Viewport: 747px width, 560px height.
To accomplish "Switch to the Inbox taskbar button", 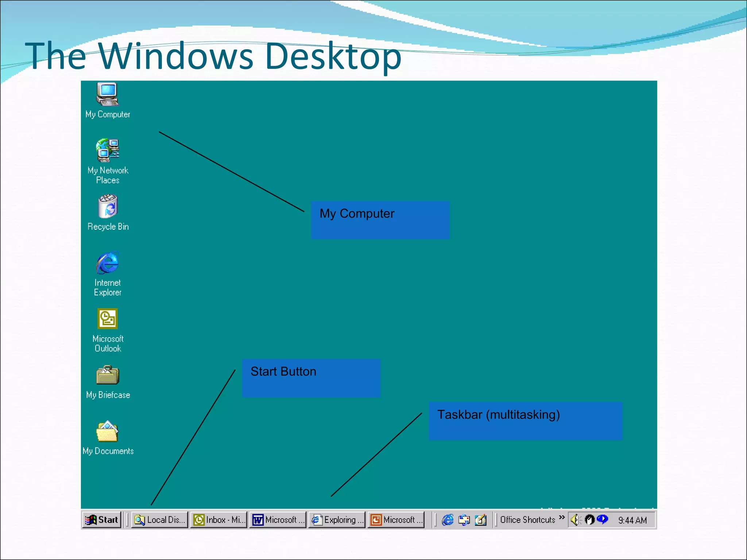I will pos(218,520).
